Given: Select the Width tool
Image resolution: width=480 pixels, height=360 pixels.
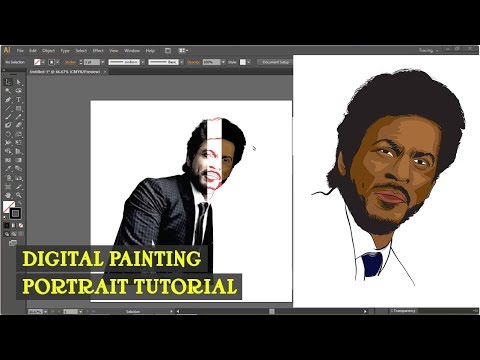Looking at the screenshot, I should [8, 143].
